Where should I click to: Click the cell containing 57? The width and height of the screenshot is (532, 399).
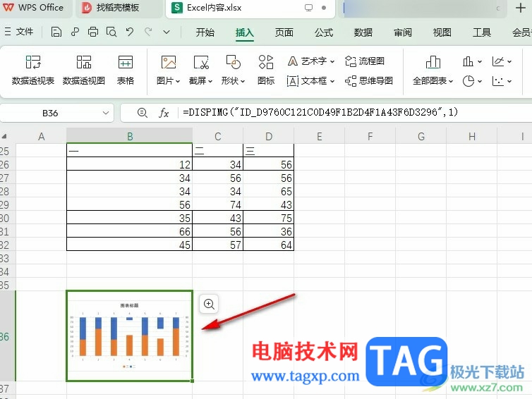tap(218, 245)
